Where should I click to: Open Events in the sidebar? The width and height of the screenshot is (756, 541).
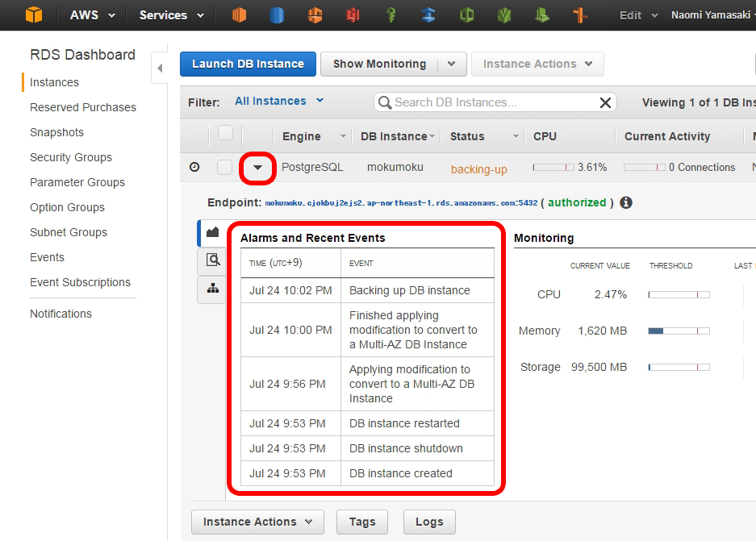[47, 258]
